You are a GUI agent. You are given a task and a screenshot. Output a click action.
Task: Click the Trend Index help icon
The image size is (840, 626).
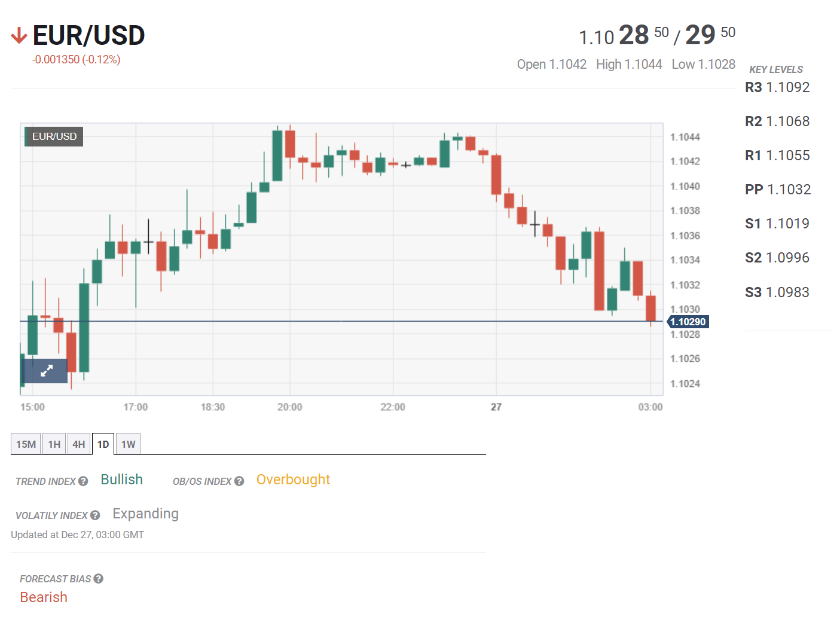(x=83, y=481)
